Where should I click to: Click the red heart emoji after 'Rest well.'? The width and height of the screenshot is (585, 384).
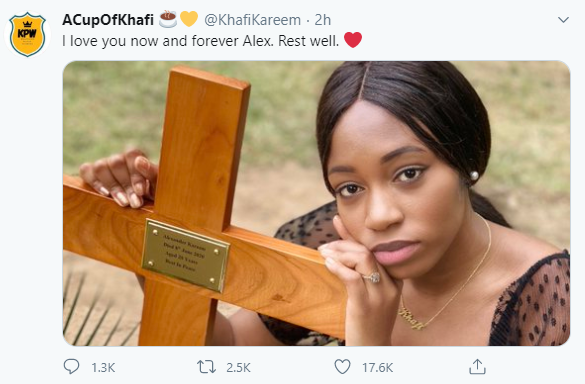(353, 40)
